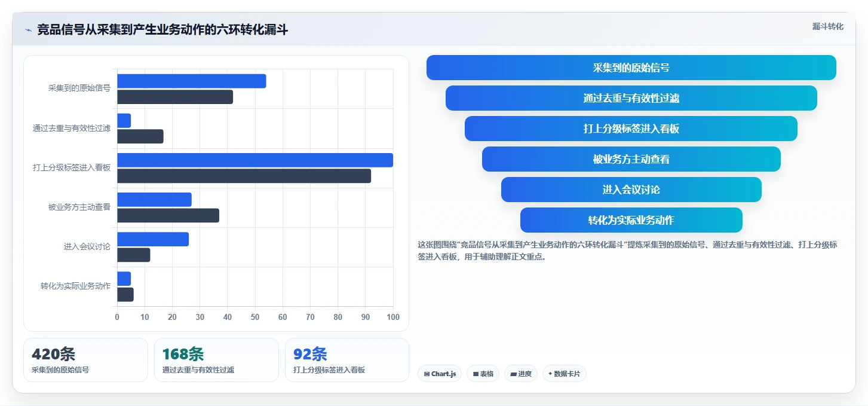Viewport: 868px width, 406px height.
Task: Click the chart axis label 通过去重与有效性过滤
Action: (x=72, y=128)
